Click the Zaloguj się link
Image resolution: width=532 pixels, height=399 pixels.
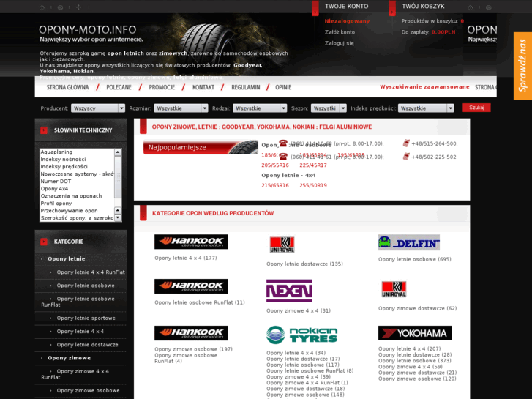339,43
